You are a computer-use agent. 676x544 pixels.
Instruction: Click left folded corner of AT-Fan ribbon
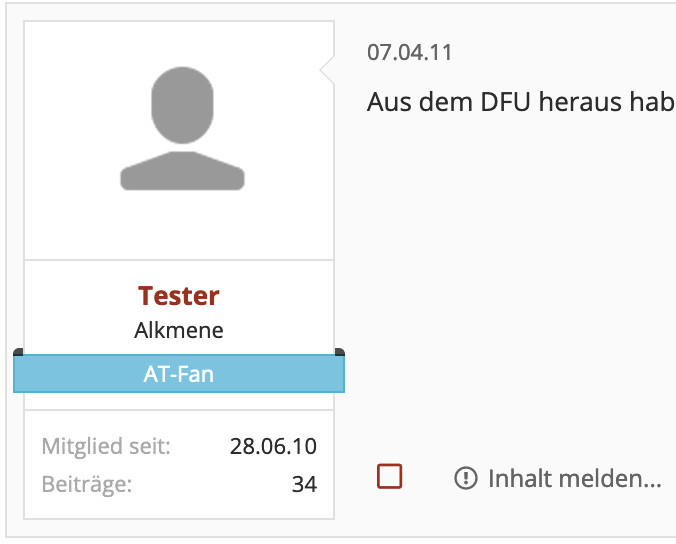coord(18,352)
